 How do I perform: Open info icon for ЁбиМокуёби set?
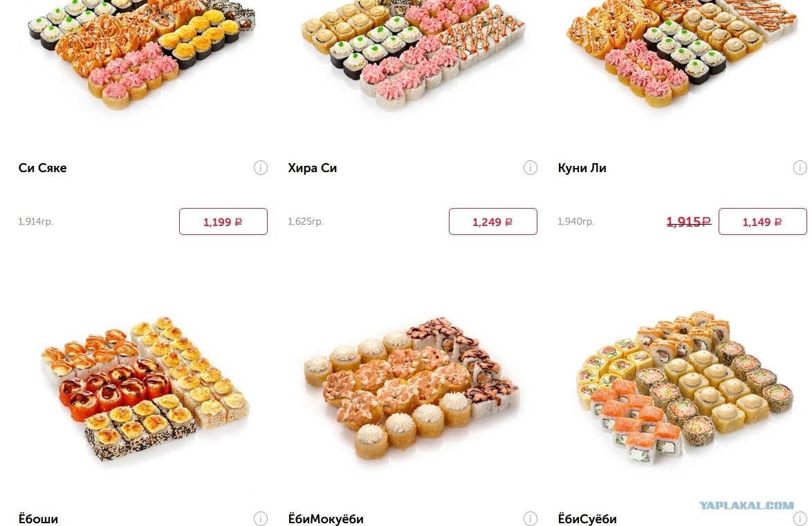click(x=530, y=519)
